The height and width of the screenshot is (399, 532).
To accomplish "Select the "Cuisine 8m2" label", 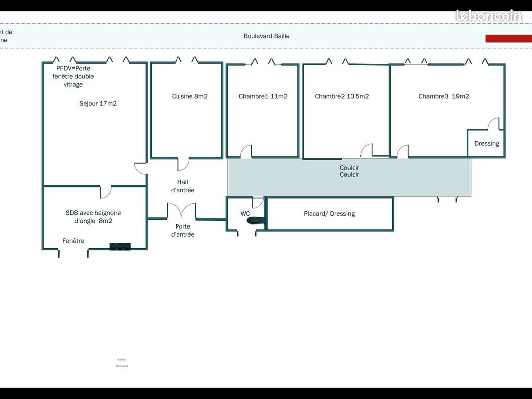I will pyautogui.click(x=189, y=96).
